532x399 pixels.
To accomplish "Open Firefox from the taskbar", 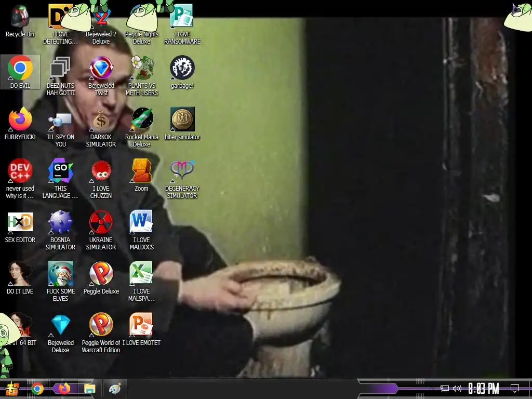I will click(x=64, y=389).
